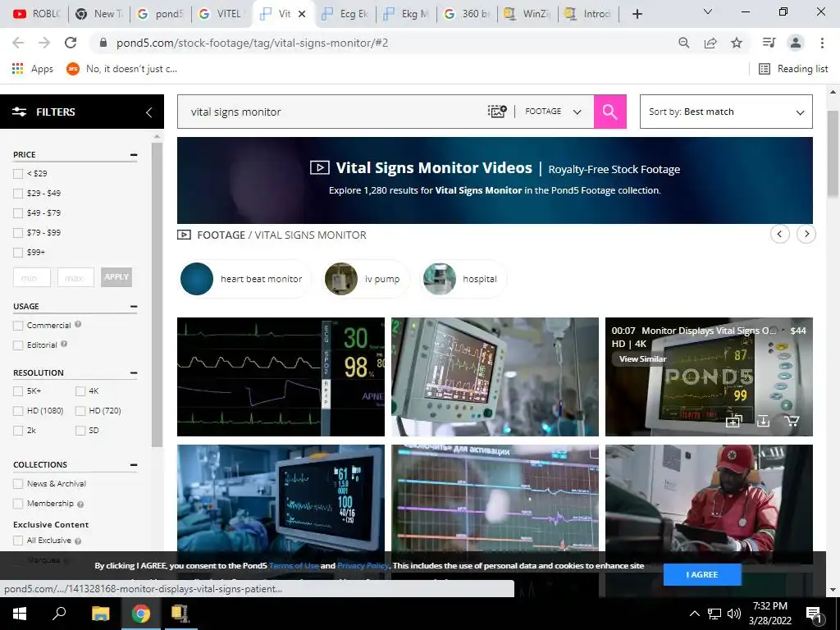Reload the page in Chrome
840x630 pixels.
[x=71, y=43]
